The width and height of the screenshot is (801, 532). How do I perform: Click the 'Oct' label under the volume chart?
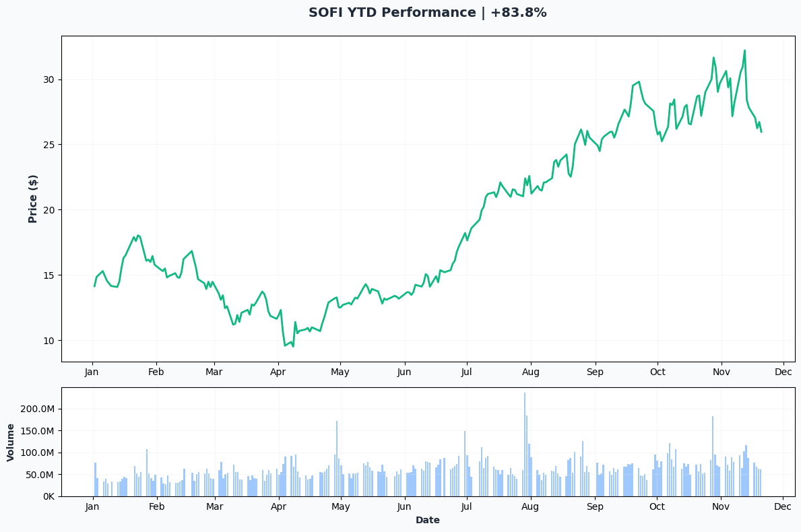(x=658, y=507)
